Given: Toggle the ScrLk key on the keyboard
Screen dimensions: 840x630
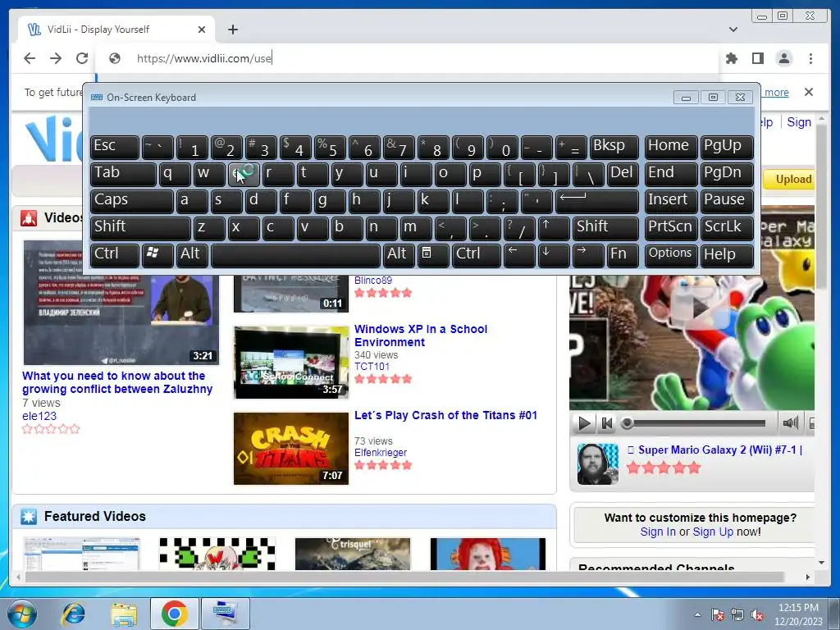Looking at the screenshot, I should [727, 228].
